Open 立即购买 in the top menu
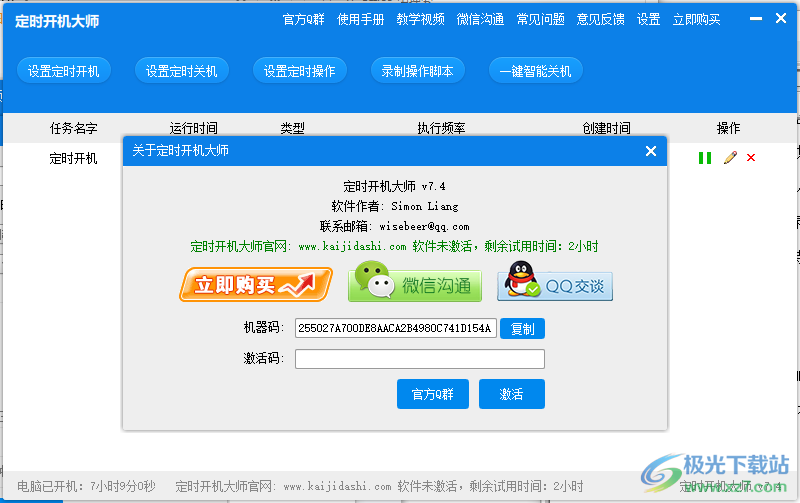The image size is (800, 503). [x=696, y=20]
